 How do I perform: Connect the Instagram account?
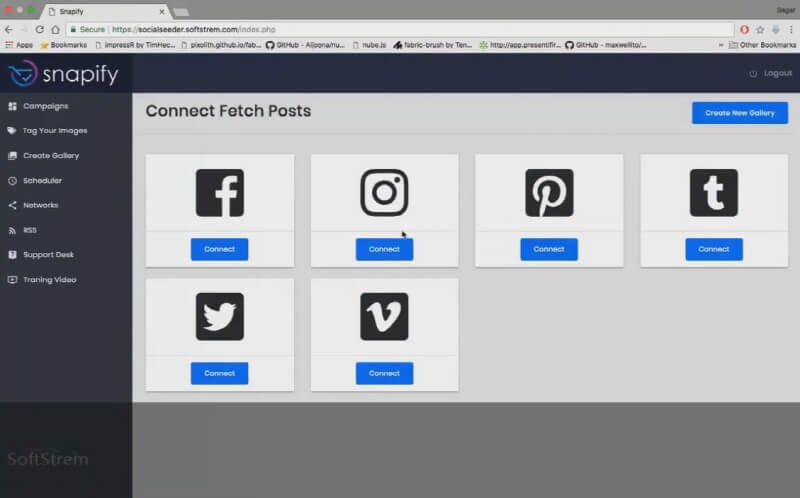[x=384, y=249]
